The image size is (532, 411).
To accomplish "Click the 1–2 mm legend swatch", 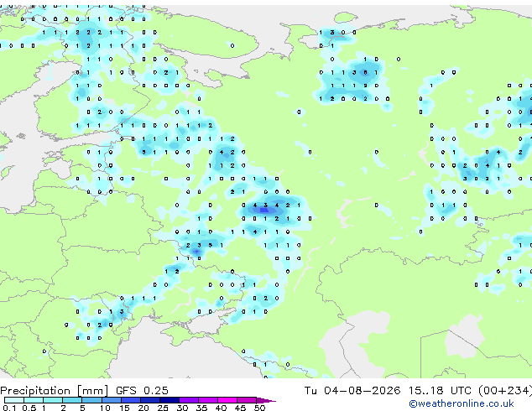I will click(x=53, y=400).
